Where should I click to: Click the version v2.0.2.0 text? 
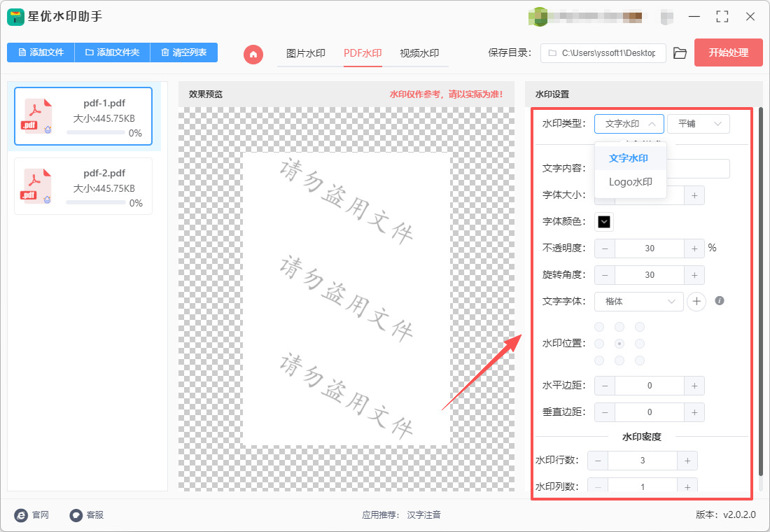pos(726,514)
